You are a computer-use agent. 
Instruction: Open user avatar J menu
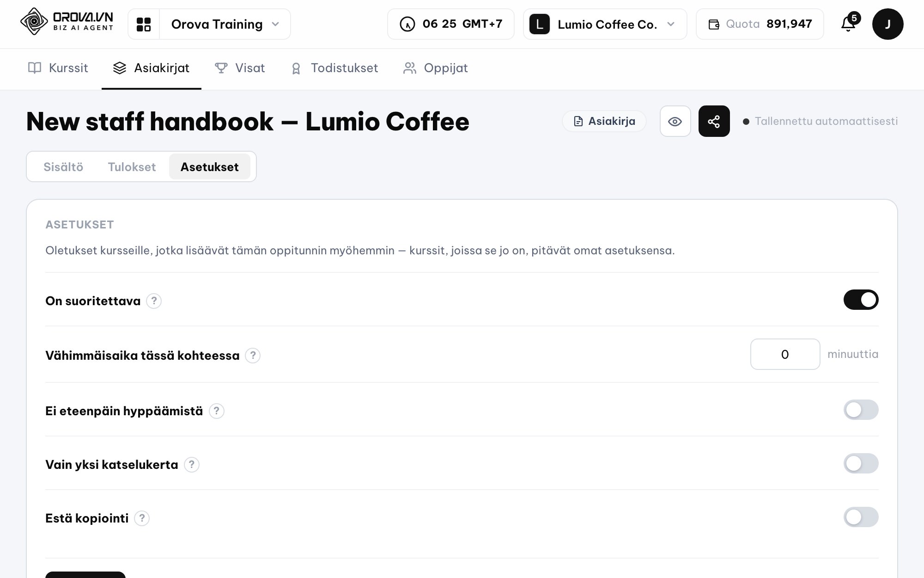point(888,24)
